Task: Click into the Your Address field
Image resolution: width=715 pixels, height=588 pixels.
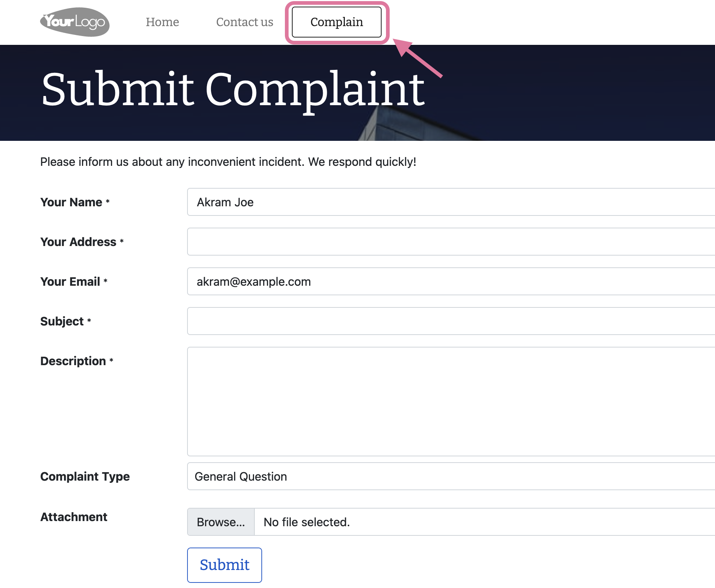Action: 451,242
